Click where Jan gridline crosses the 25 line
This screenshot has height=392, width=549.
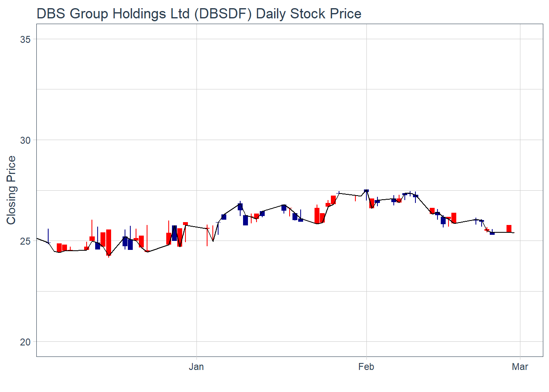[196, 241]
